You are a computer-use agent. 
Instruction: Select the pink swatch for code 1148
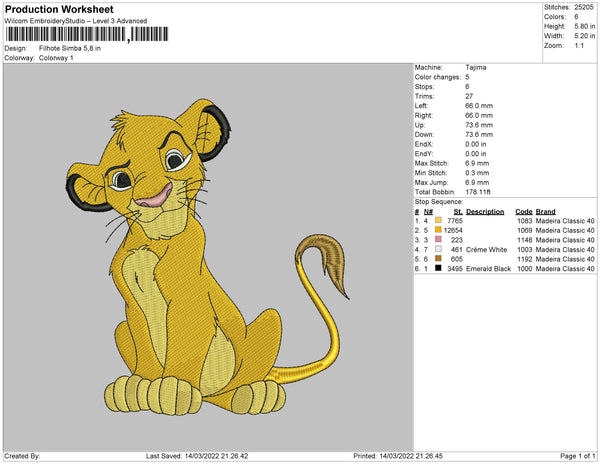pos(438,239)
